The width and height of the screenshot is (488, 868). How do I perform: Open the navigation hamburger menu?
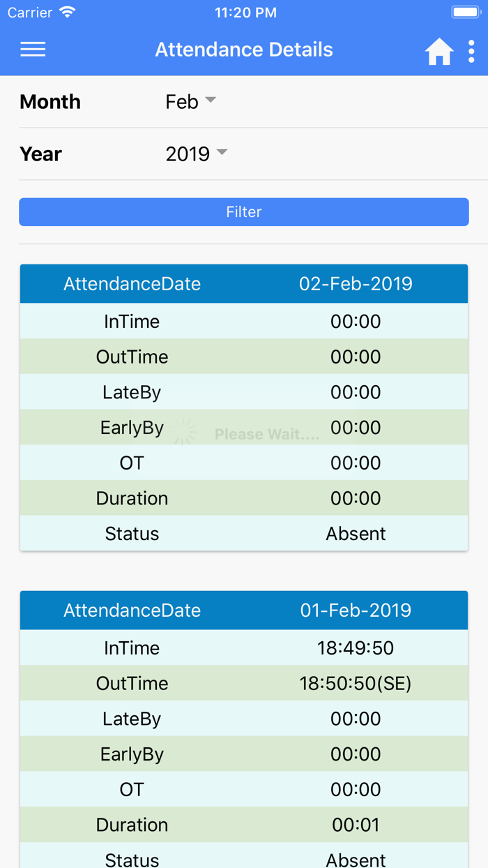tap(32, 50)
